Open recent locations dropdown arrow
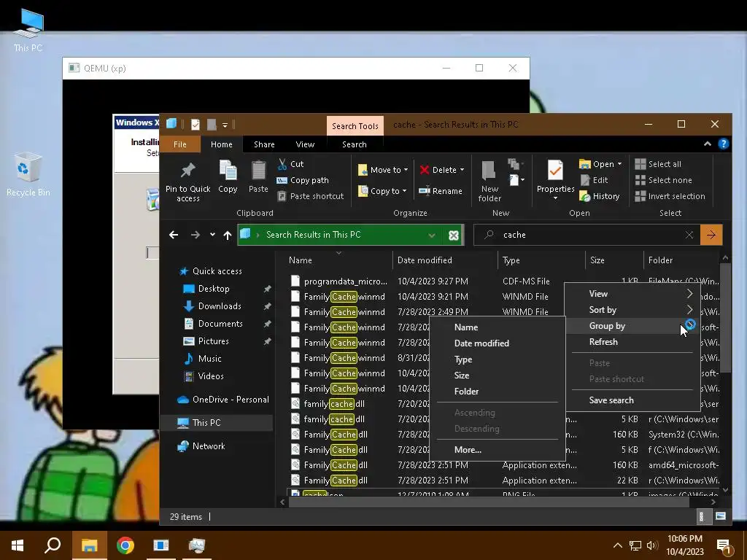This screenshot has width=747, height=560. pyautogui.click(x=212, y=234)
